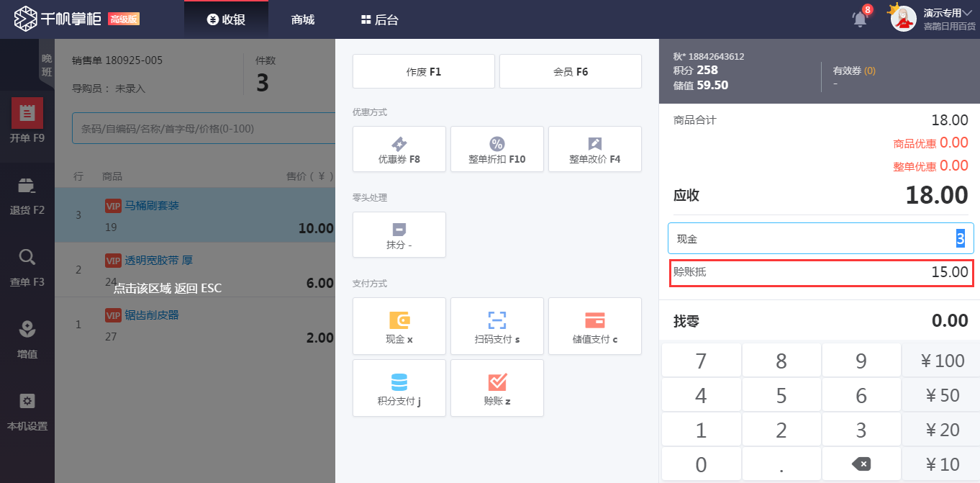Open the notification bell with badge 8
The width and height of the screenshot is (980, 483).
pyautogui.click(x=859, y=18)
